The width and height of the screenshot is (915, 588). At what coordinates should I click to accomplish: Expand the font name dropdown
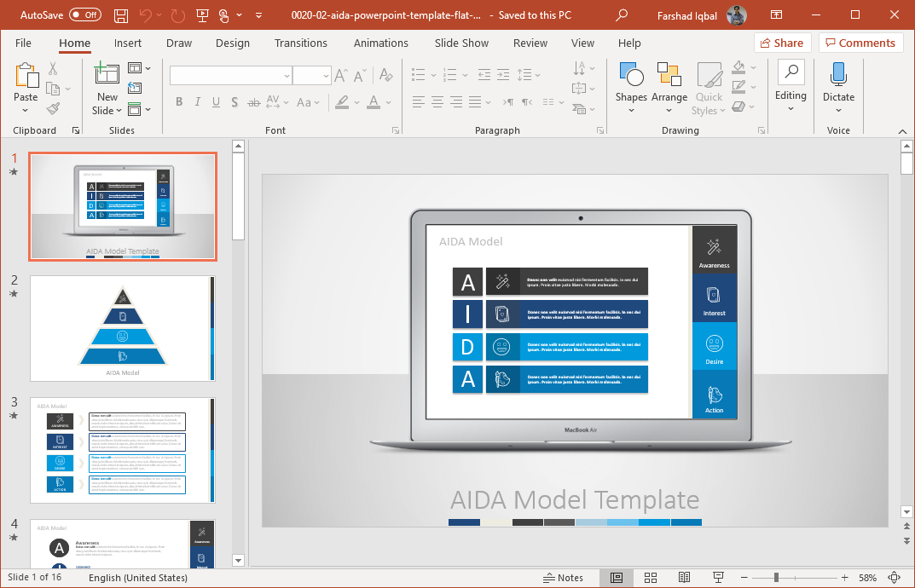pyautogui.click(x=287, y=76)
